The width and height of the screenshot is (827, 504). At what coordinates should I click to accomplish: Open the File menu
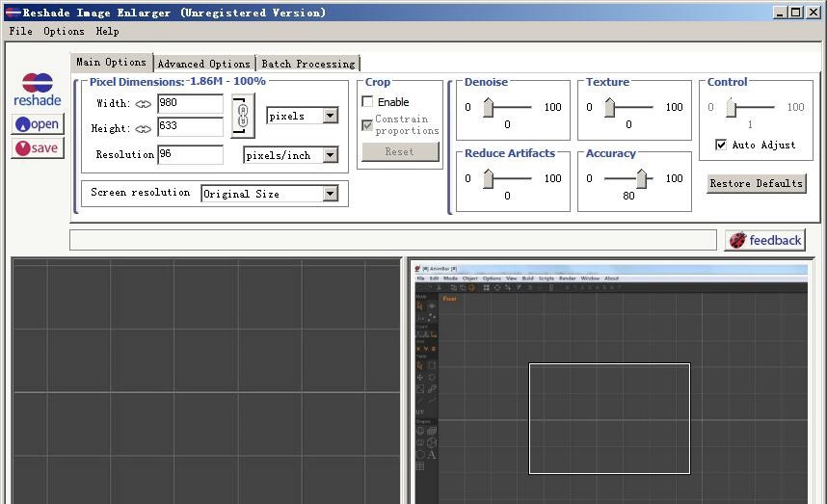pos(20,31)
